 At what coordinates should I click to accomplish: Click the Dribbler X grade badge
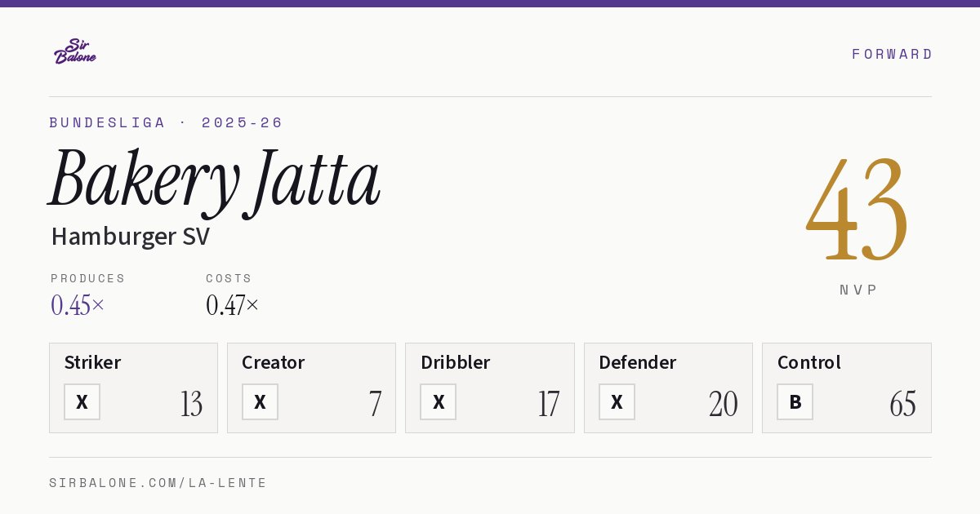pos(439,401)
